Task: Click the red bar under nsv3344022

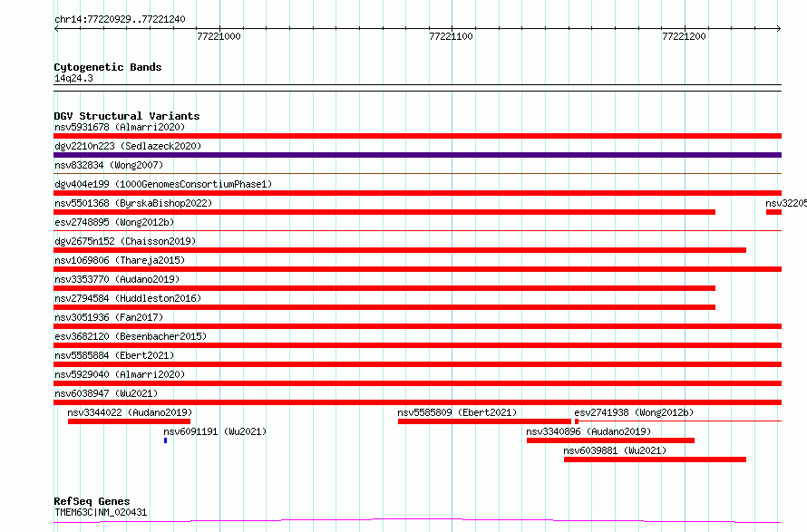Action: coord(129,421)
